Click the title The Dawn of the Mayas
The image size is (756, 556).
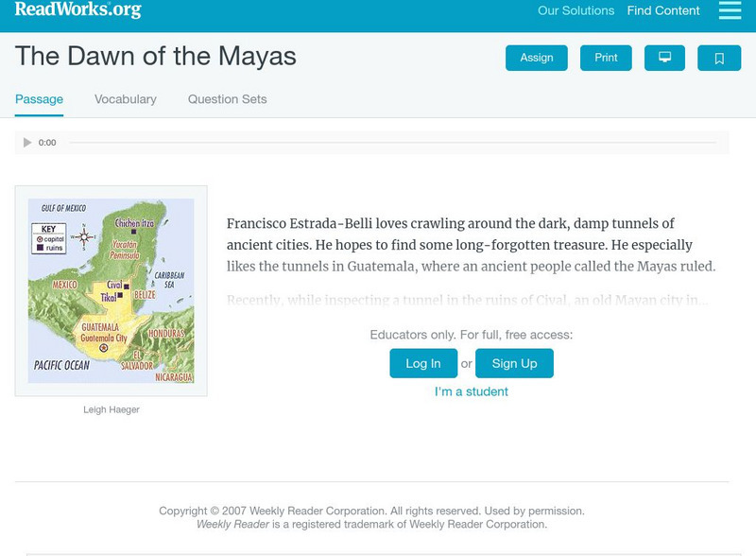coord(156,56)
